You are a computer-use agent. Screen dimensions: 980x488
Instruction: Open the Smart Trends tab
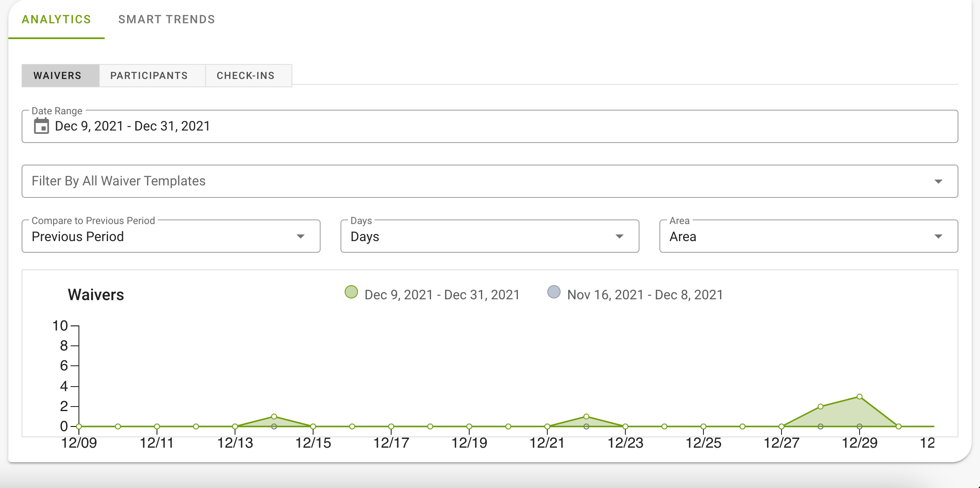click(x=167, y=20)
